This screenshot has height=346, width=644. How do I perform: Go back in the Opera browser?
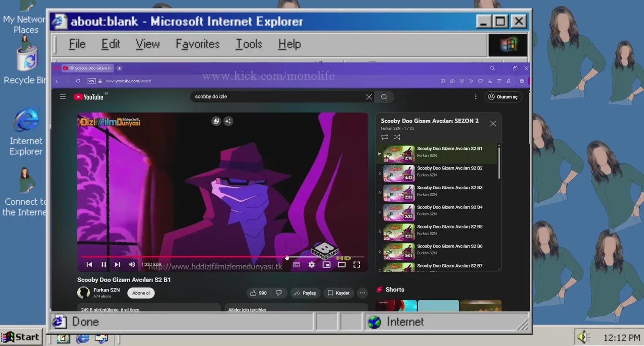coord(57,81)
